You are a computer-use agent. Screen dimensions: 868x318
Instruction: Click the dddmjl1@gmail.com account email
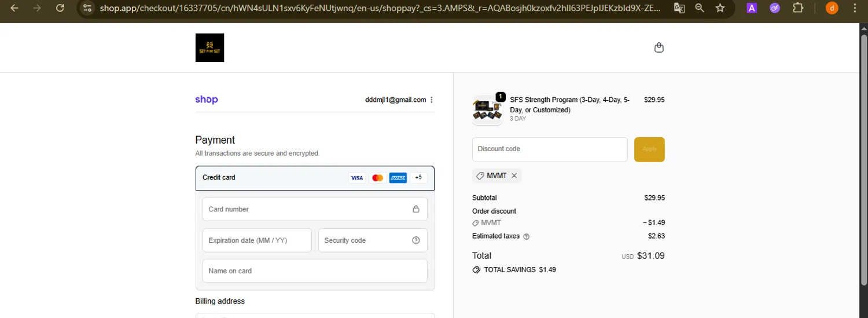click(395, 100)
